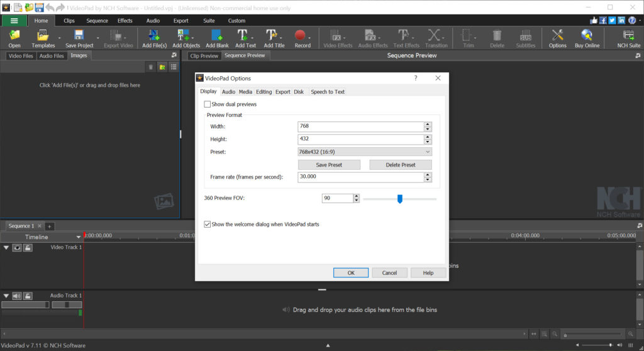Insert a blank clip with Add Blank
Image resolution: width=644 pixels, height=351 pixels.
pos(217,38)
